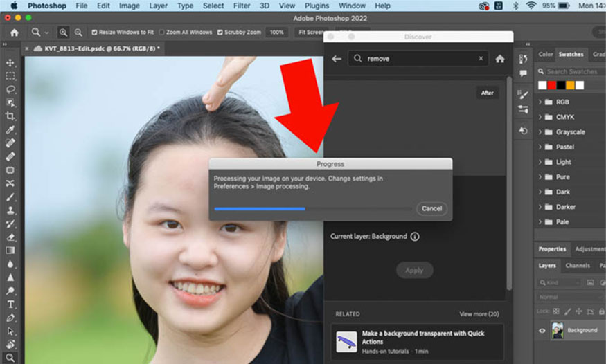The height and width of the screenshot is (364, 606).
Task: Click the Search Swatches field
Action: click(571, 71)
